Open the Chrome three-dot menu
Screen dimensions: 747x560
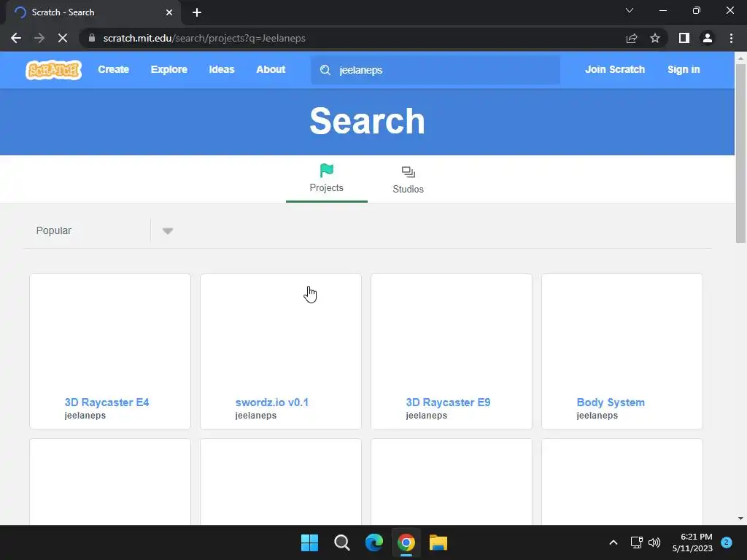[731, 38]
